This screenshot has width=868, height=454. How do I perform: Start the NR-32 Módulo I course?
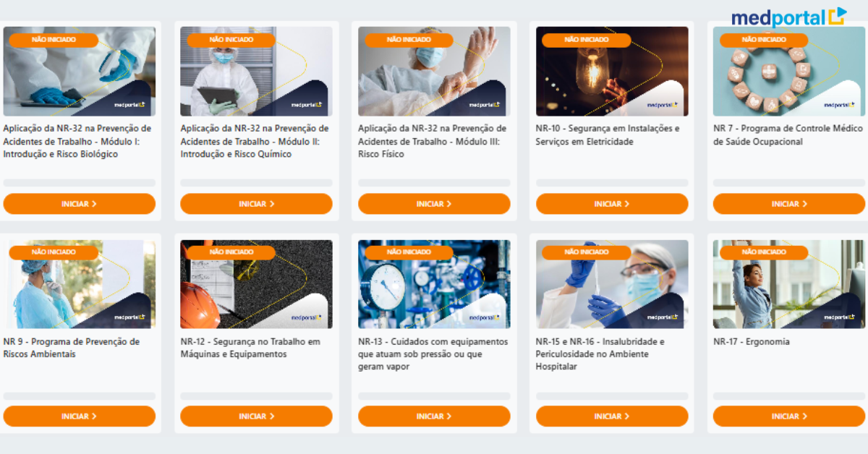pos(80,204)
